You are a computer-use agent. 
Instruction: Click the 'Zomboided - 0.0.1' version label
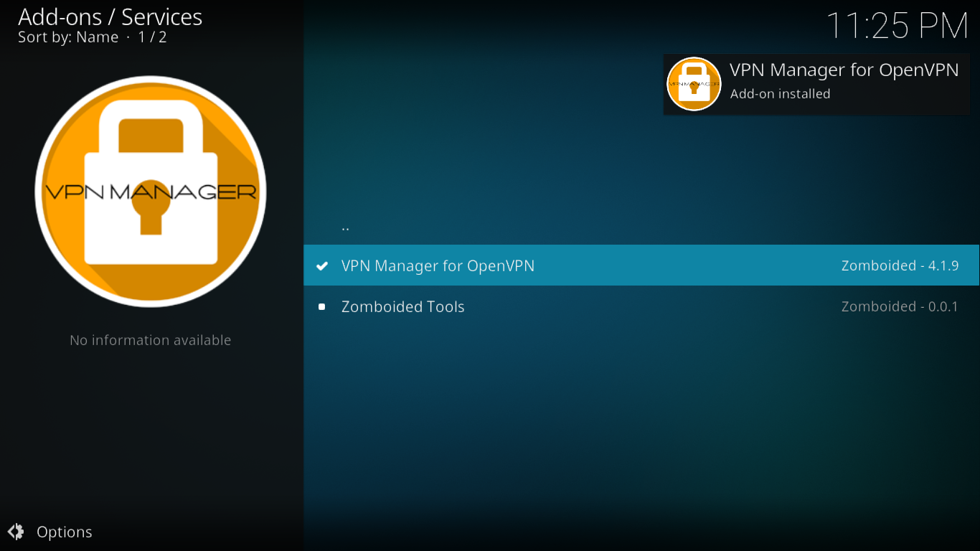coord(900,306)
